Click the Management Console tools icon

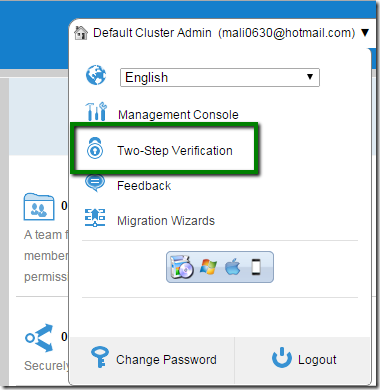point(96,111)
